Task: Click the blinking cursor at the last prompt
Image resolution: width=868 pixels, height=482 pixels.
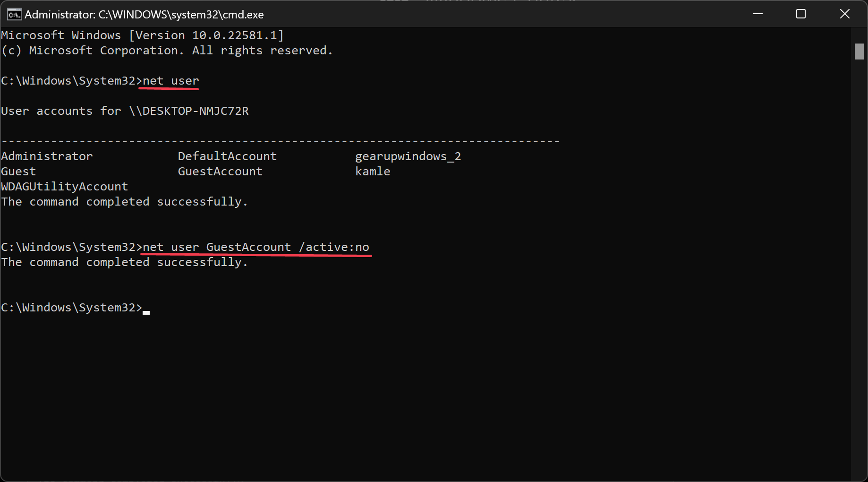Action: 146,312
